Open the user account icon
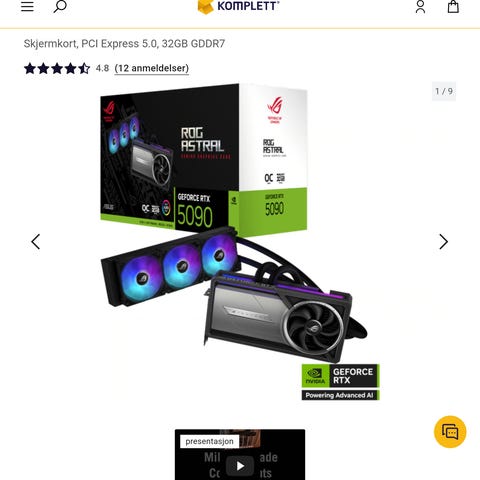 tap(420, 6)
